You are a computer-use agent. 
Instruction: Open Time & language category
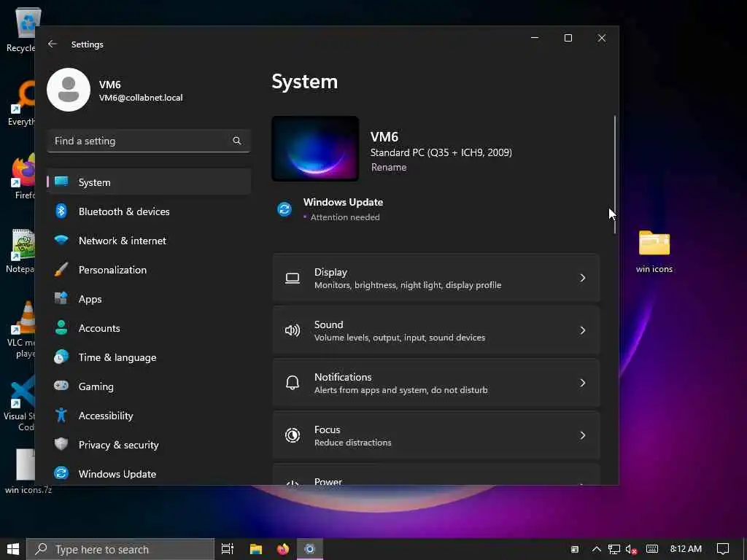(117, 357)
